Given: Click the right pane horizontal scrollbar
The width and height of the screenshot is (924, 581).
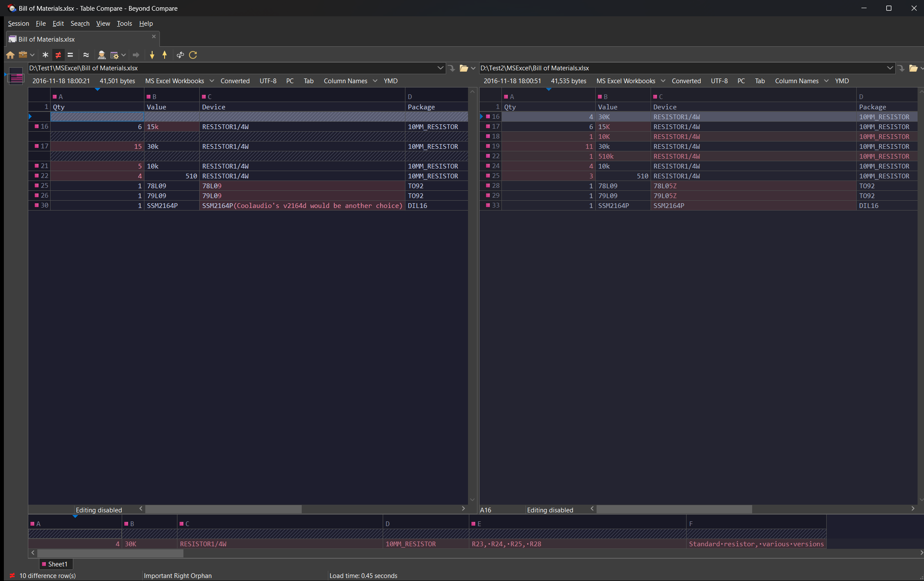Looking at the screenshot, I should (x=674, y=509).
